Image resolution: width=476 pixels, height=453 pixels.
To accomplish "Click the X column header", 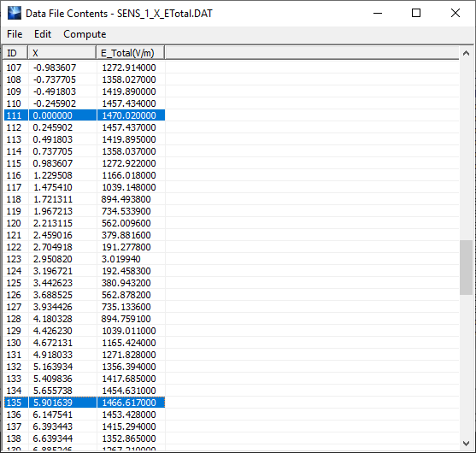I will [x=62, y=53].
